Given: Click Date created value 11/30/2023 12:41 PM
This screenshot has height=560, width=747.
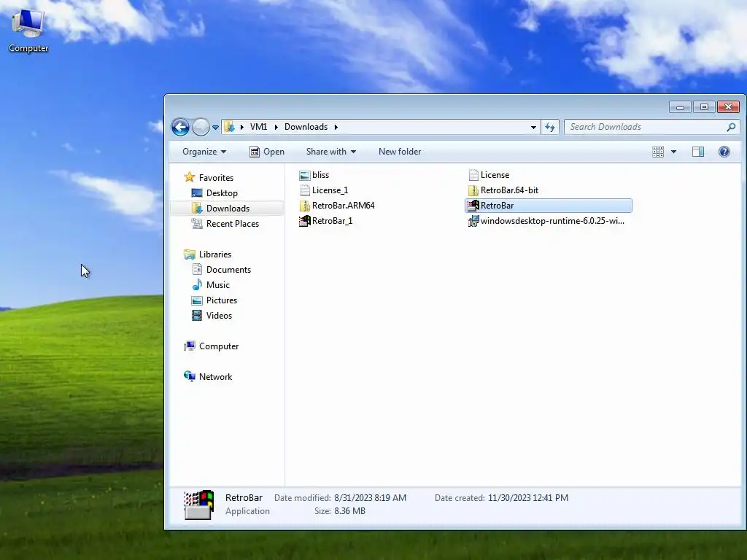Looking at the screenshot, I should 528,497.
